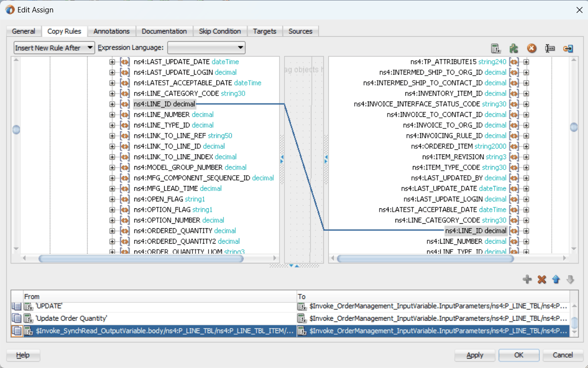
Task: Select right ns4:LATEST_ACCEPTABLE_DATE dateTime item
Action: [443, 210]
